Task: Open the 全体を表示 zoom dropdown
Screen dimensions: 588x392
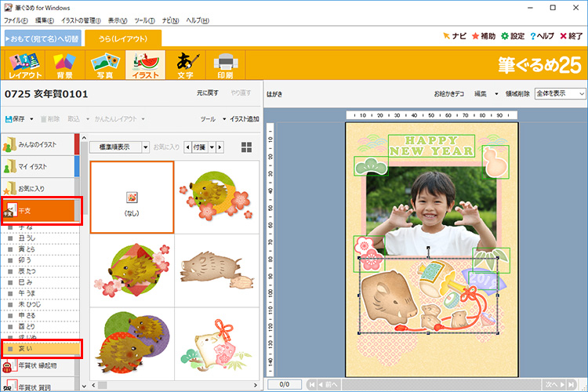Action: [560, 93]
